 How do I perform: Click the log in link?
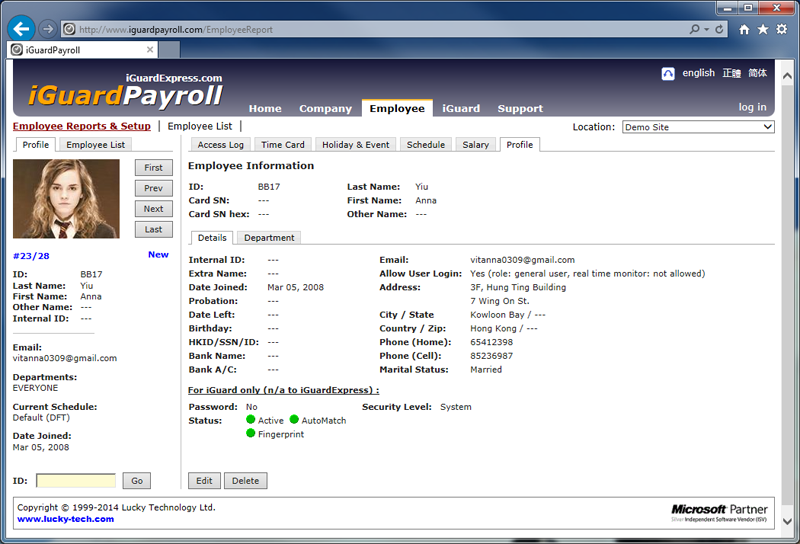[752, 107]
